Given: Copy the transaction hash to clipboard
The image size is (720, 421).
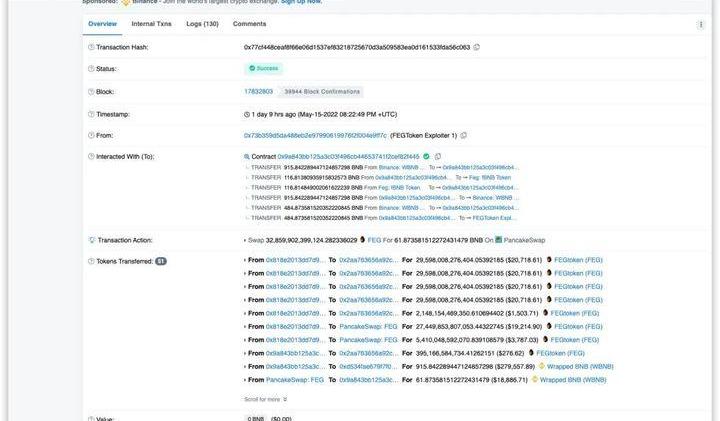Looking at the screenshot, I should click(477, 47).
